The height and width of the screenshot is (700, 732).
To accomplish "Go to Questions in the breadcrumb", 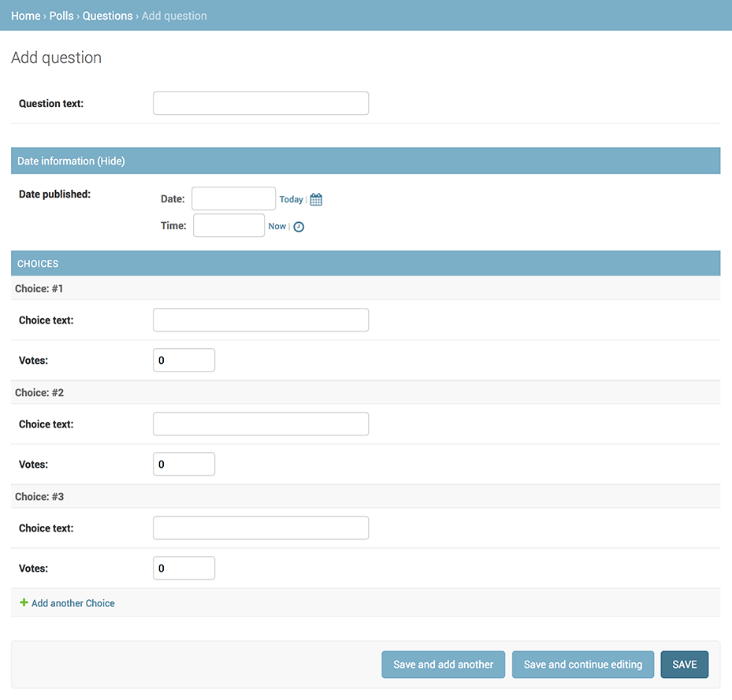I will 107,15.
